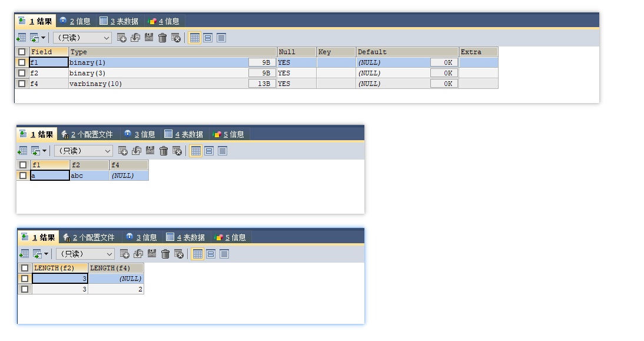This screenshot has width=644, height=341.
Task: Select text view icon in bottom LENGTH panel
Action: [x=224, y=254]
